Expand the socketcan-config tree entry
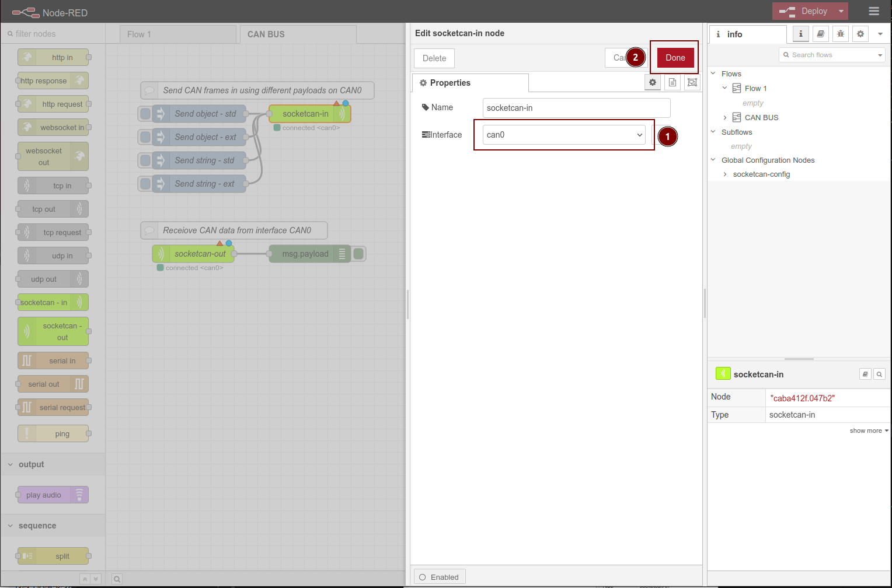 point(724,174)
